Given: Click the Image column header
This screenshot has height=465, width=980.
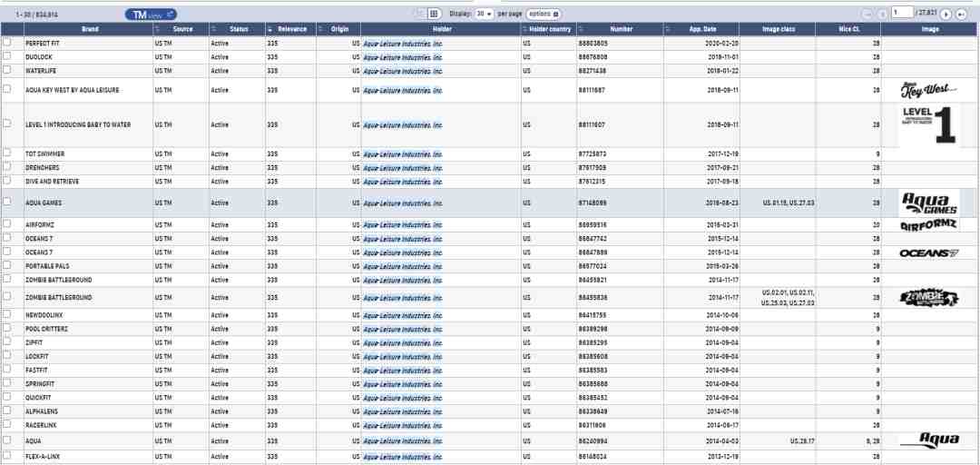Looking at the screenshot, I should (x=930, y=29).
